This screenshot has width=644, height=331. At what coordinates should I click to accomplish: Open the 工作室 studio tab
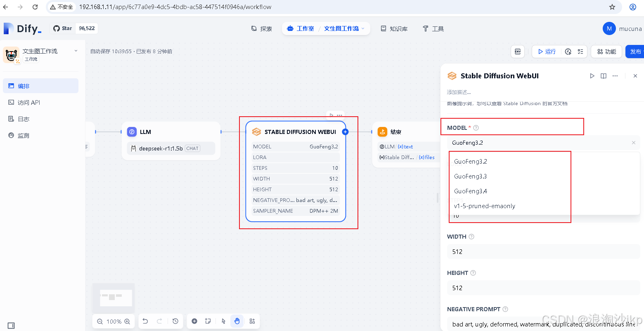(301, 28)
